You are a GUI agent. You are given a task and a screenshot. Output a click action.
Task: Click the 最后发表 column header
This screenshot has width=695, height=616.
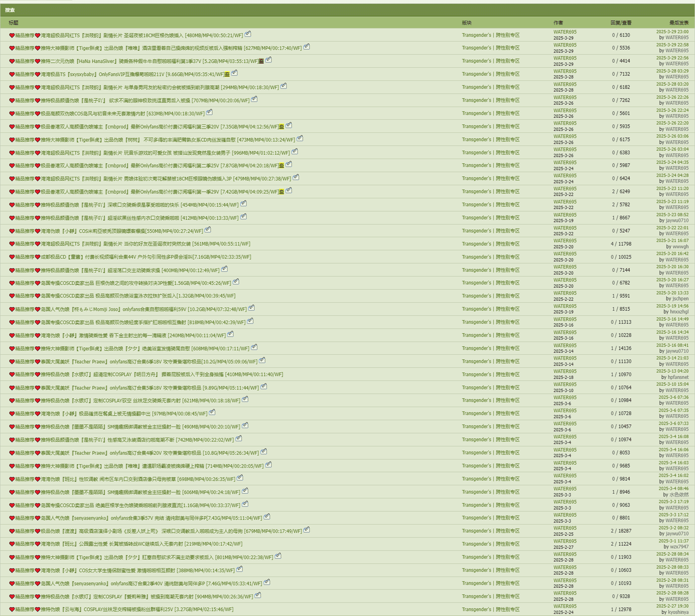tap(679, 23)
